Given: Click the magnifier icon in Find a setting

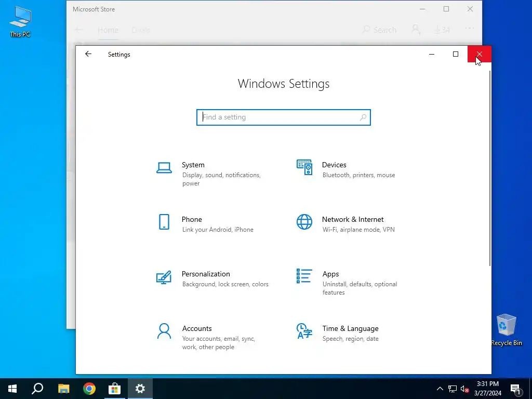Looking at the screenshot, I should pyautogui.click(x=363, y=117).
